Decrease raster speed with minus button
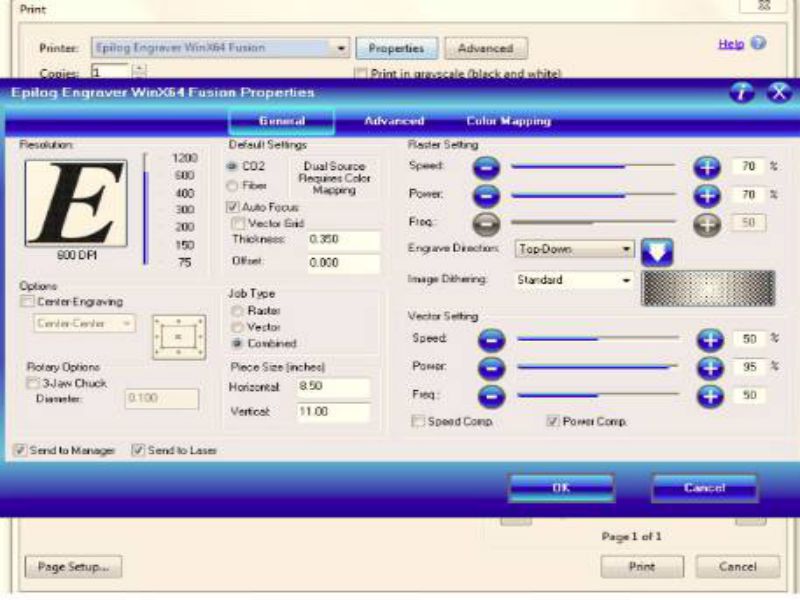The width and height of the screenshot is (800, 600). coord(486,168)
